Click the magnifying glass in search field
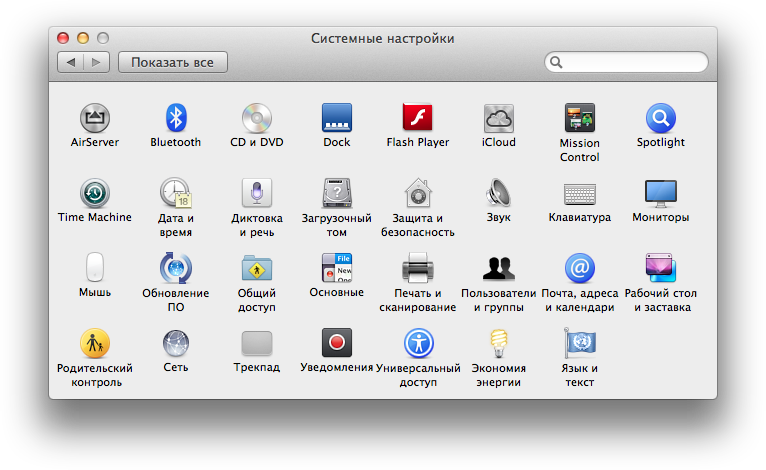766x470 pixels. [556, 62]
